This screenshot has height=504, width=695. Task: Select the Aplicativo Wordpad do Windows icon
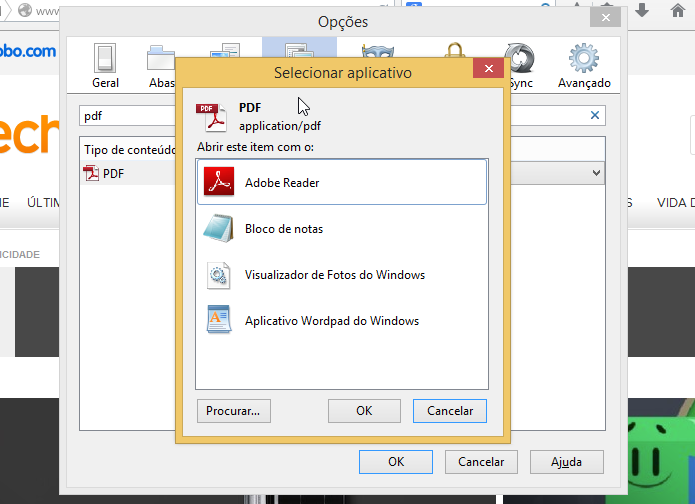click(x=219, y=319)
